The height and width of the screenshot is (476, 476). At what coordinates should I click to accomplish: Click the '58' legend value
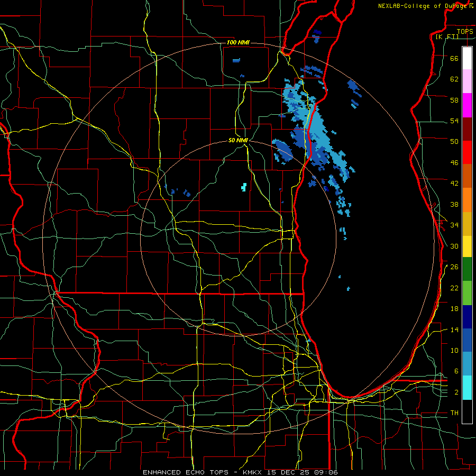[454, 100]
